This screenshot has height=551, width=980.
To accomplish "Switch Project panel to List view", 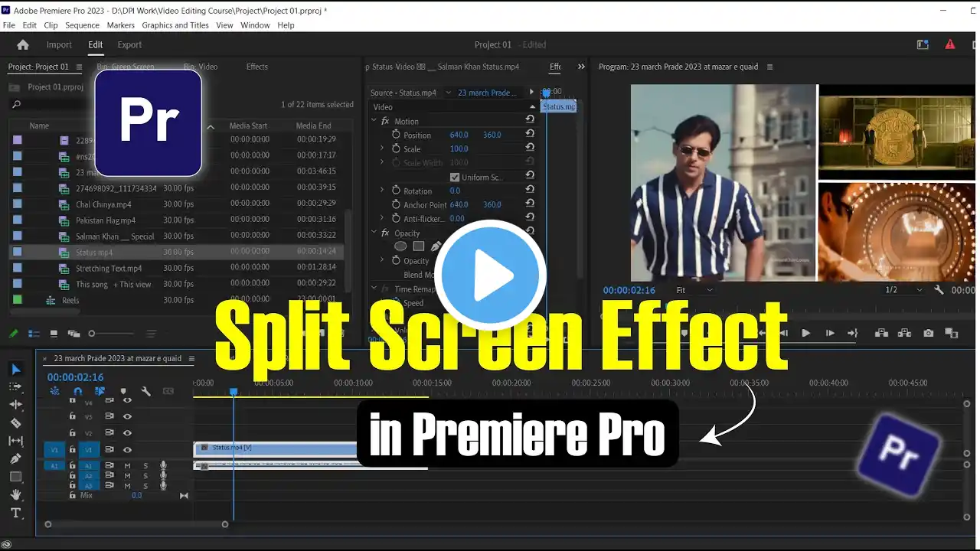I will coord(34,334).
